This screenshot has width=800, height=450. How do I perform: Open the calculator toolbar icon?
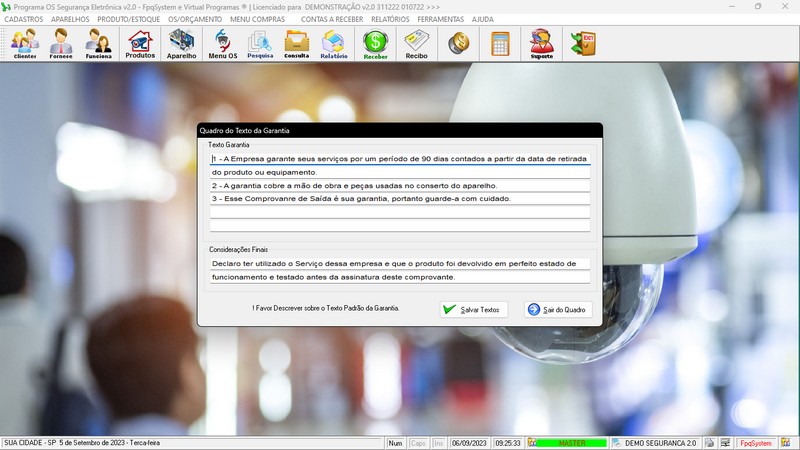coord(501,43)
